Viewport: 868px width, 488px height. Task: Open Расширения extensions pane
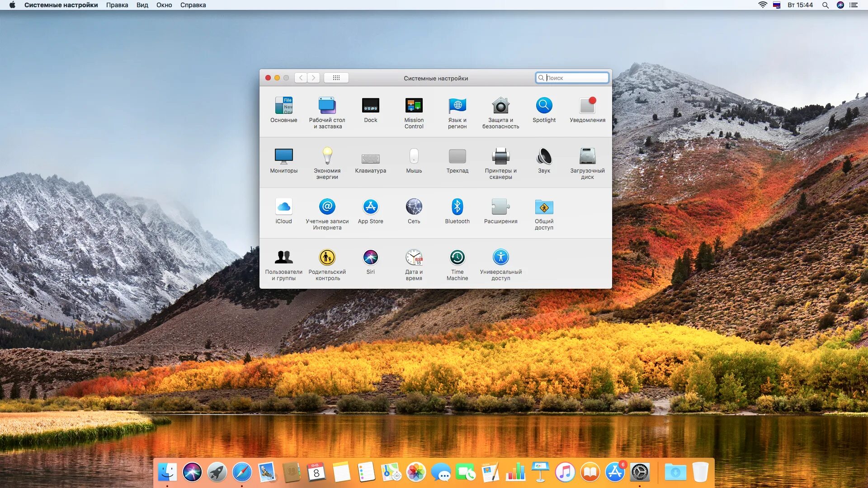(500, 207)
